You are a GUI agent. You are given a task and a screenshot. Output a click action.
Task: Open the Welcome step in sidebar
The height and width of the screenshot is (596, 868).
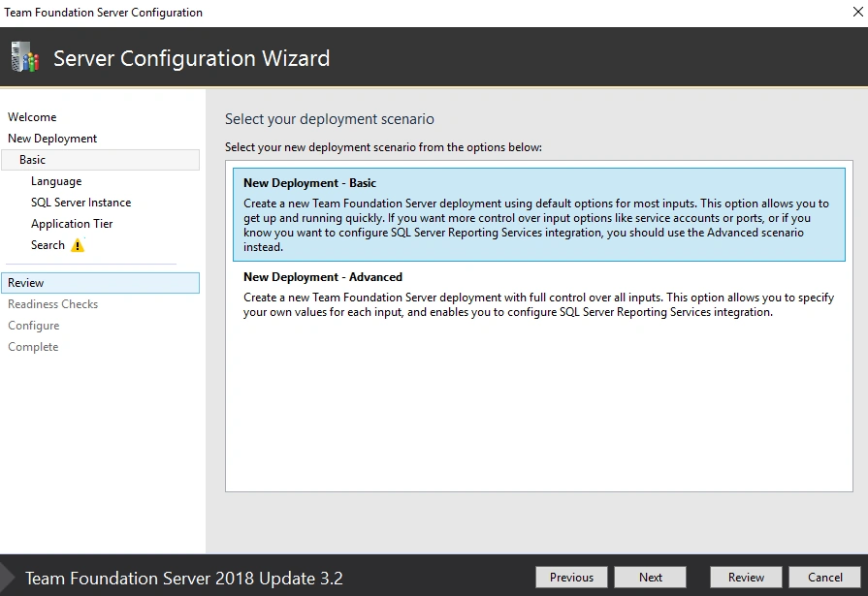click(32, 117)
